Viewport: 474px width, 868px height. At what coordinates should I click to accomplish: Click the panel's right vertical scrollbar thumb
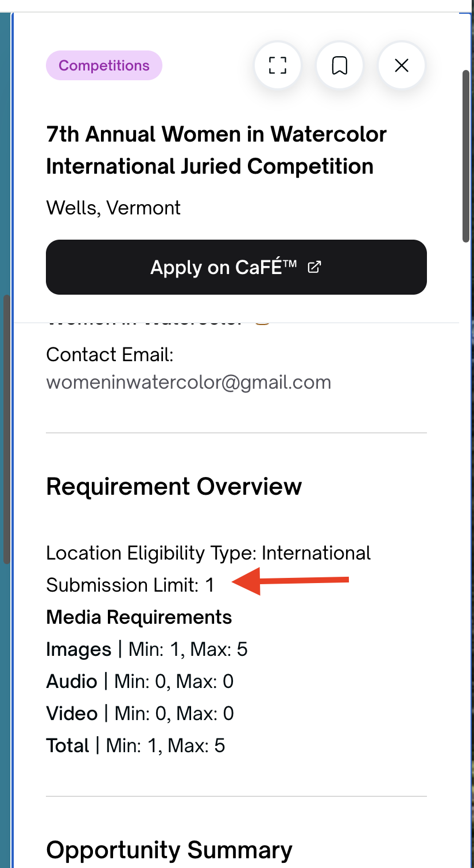click(467, 157)
